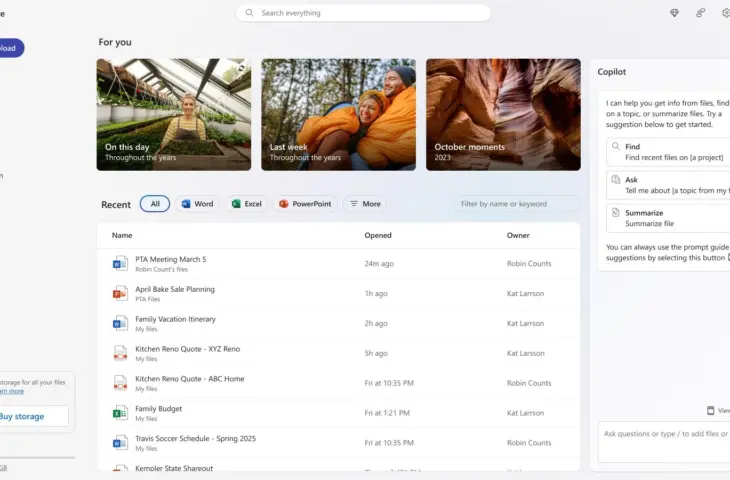Image resolution: width=730 pixels, height=480 pixels.
Task: Open April Bake Sale Planning file name
Action: 175,289
